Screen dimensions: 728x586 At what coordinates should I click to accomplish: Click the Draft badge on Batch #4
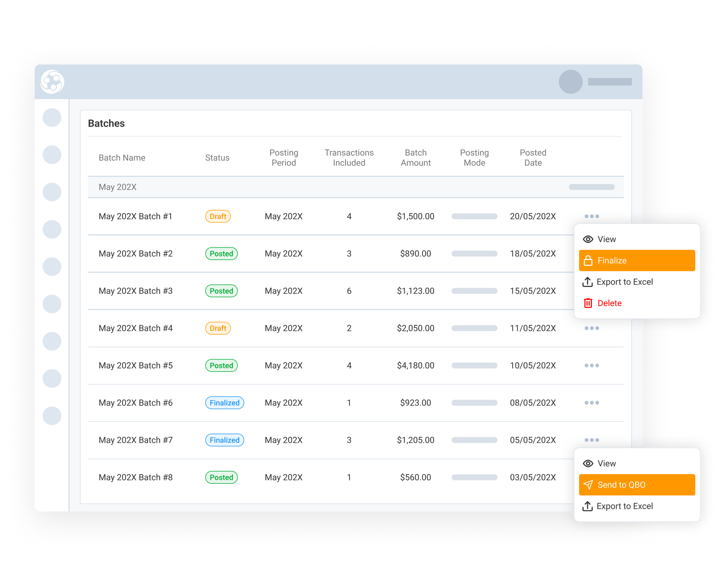(218, 328)
